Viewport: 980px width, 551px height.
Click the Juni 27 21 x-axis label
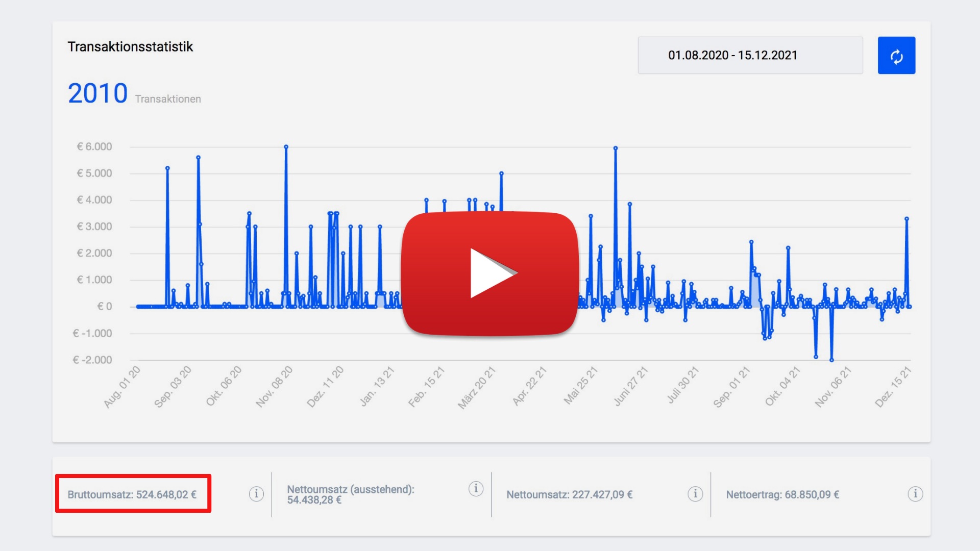coord(630,387)
